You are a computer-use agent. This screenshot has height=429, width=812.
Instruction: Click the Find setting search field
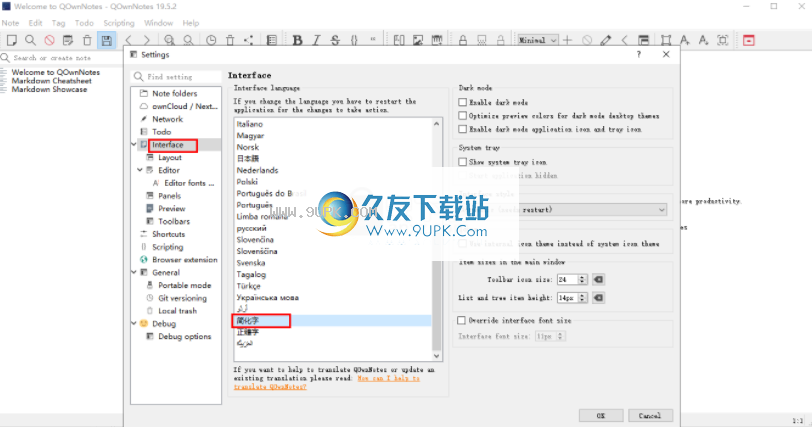176,77
